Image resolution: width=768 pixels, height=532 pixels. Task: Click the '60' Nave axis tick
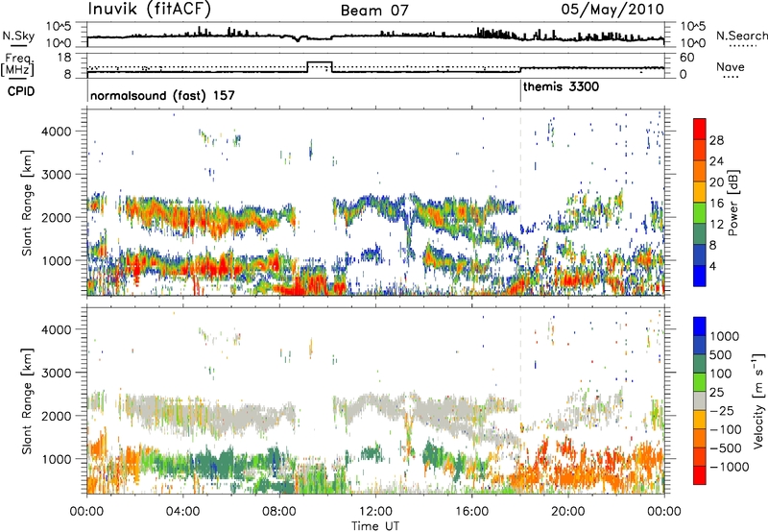[687, 58]
